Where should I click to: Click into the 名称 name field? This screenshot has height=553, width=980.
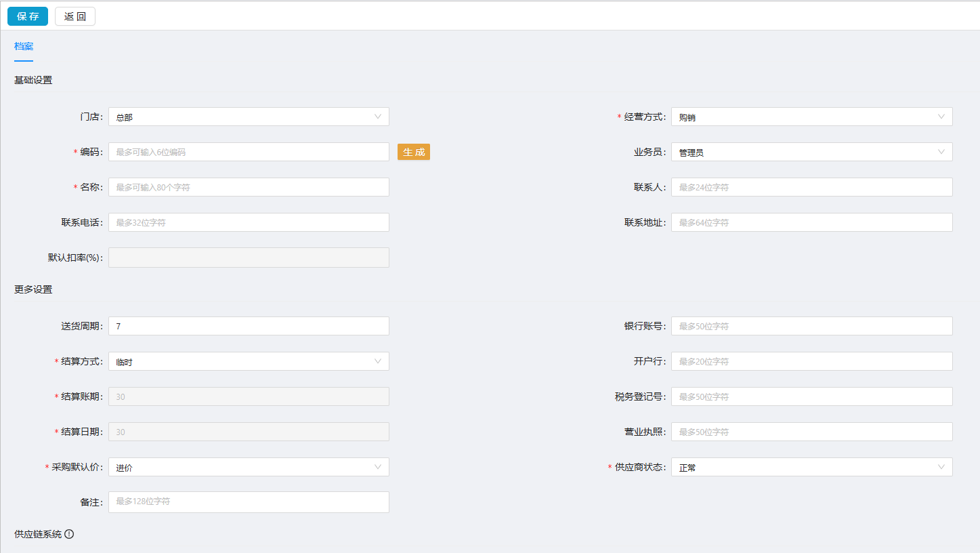(249, 187)
